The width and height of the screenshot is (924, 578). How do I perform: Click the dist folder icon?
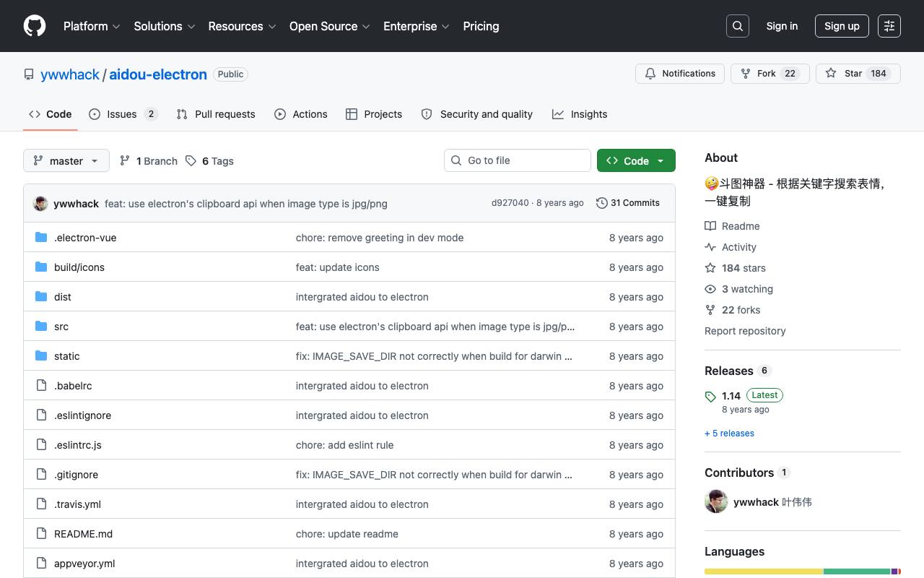coord(41,297)
